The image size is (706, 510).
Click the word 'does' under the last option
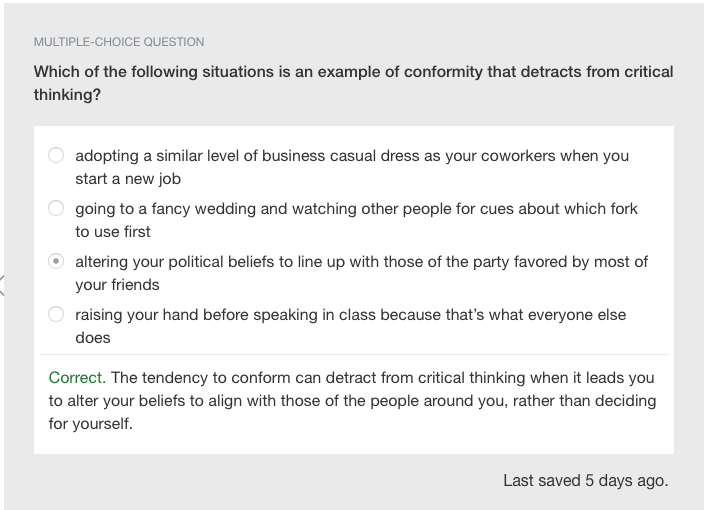click(x=93, y=338)
